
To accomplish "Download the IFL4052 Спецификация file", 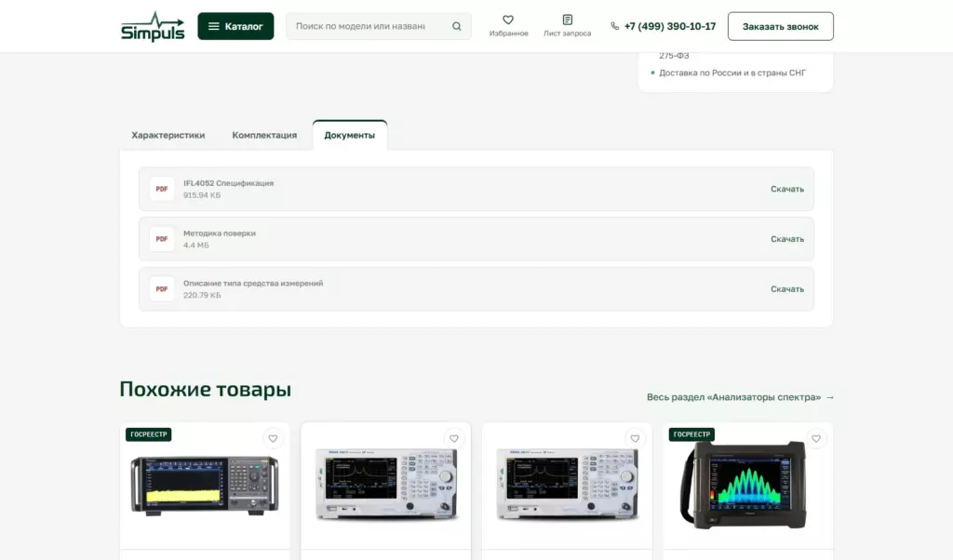I will [787, 189].
